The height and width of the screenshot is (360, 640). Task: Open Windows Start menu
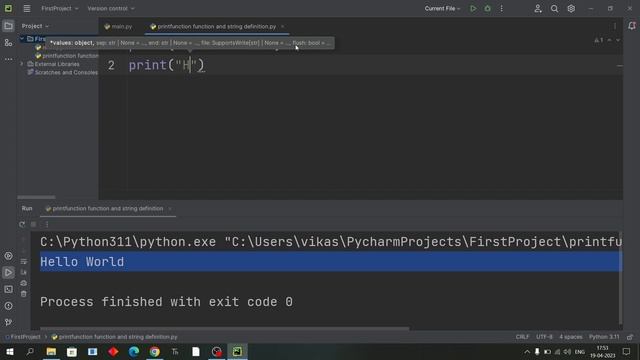tap(9, 352)
